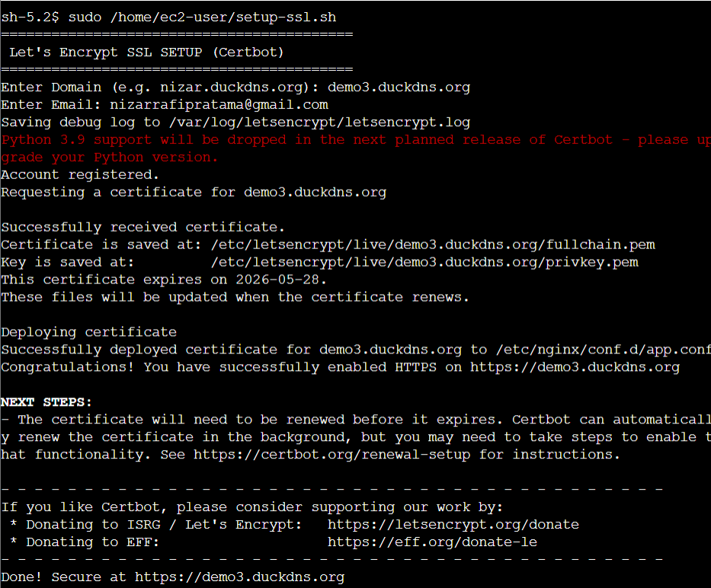Click the 'Deploying certificate' status line
This screenshot has width=711, height=588.
tap(88, 332)
